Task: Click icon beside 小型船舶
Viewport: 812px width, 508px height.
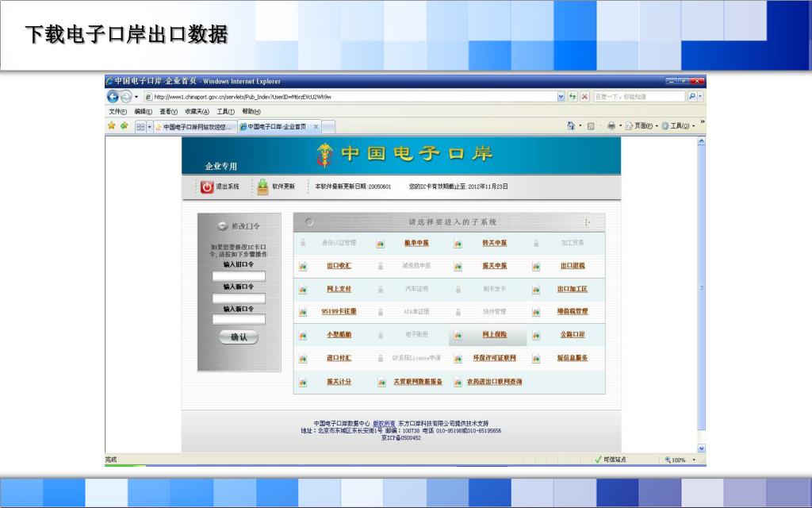Action: pyautogui.click(x=303, y=336)
